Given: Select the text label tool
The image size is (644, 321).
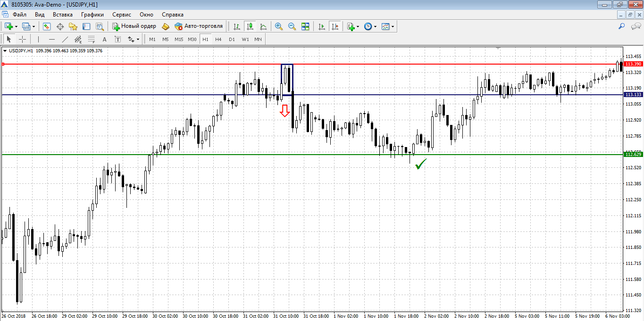Looking at the screenshot, I should (x=117, y=39).
